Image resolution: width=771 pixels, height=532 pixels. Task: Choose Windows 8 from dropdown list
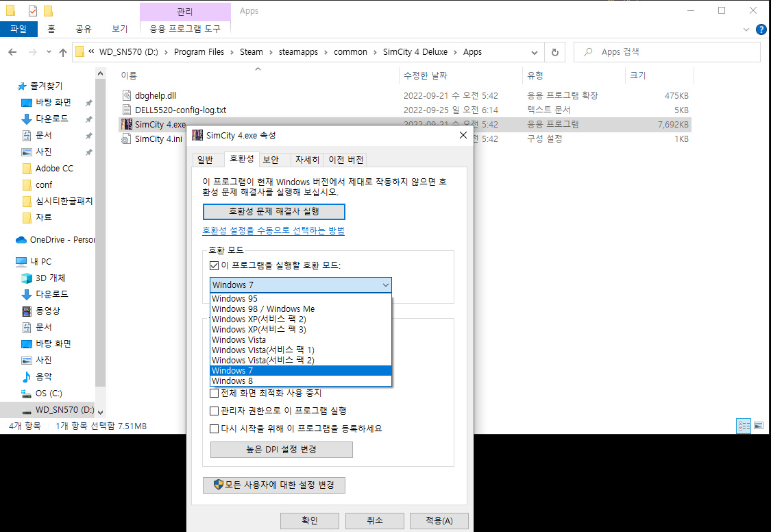(x=300, y=381)
